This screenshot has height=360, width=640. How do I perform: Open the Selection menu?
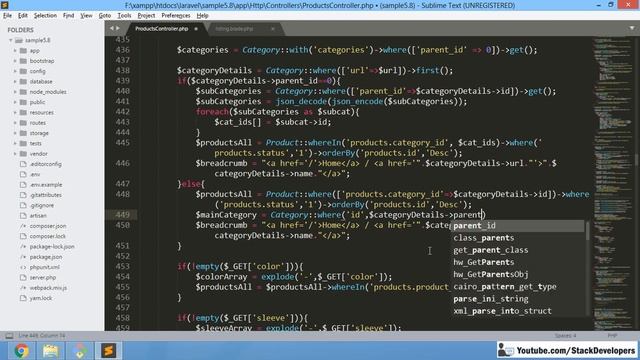tap(45, 16)
